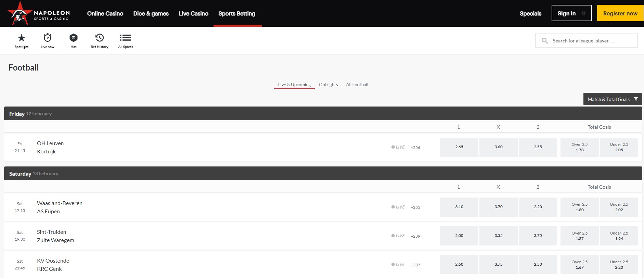Click the Register now button

click(x=620, y=13)
